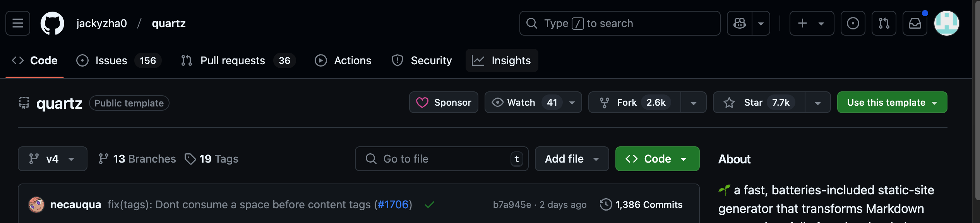Open the necauqua author avatar
980x223 pixels.
coord(36,204)
